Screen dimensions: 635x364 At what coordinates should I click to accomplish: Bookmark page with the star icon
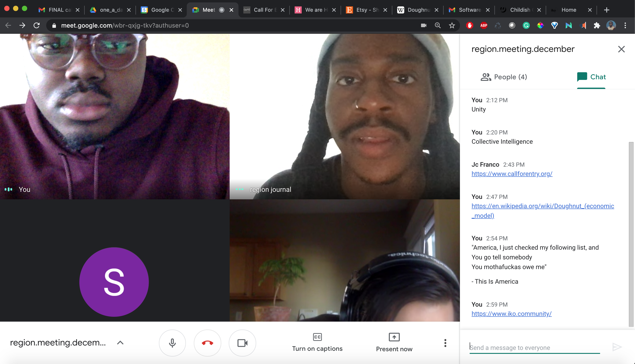452,25
